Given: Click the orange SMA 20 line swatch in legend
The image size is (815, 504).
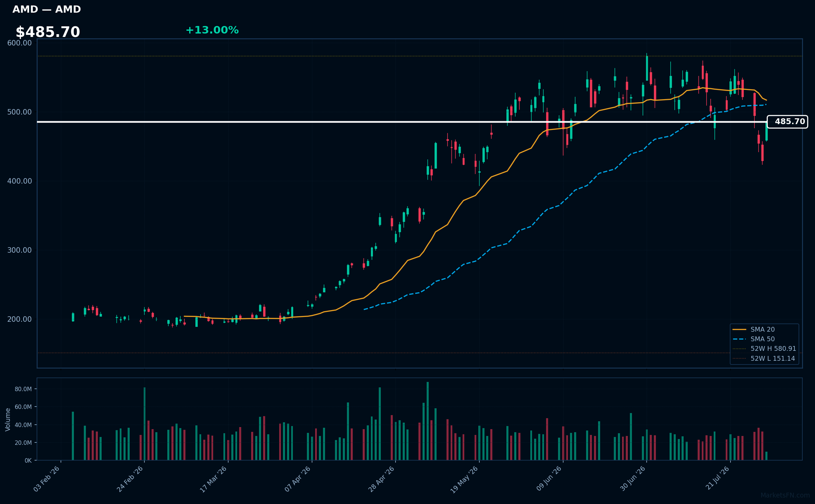Looking at the screenshot, I should [x=739, y=330].
